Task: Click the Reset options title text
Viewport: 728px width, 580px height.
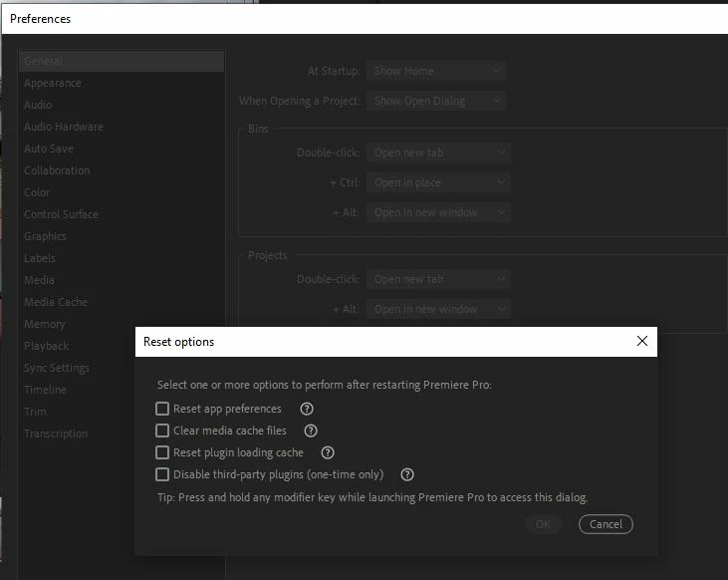Action: pyautogui.click(x=178, y=342)
